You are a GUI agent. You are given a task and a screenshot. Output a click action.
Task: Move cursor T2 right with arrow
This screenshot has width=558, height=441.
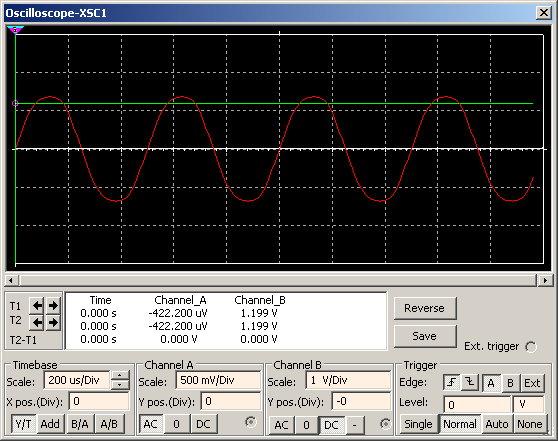point(53,322)
